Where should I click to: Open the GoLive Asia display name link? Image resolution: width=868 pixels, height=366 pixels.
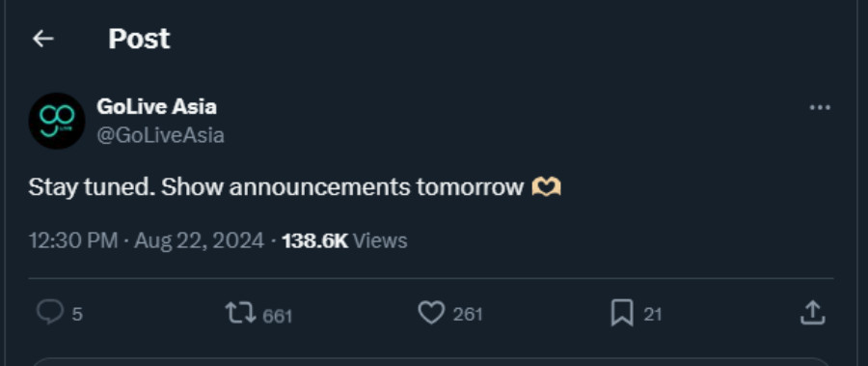pyautogui.click(x=156, y=106)
